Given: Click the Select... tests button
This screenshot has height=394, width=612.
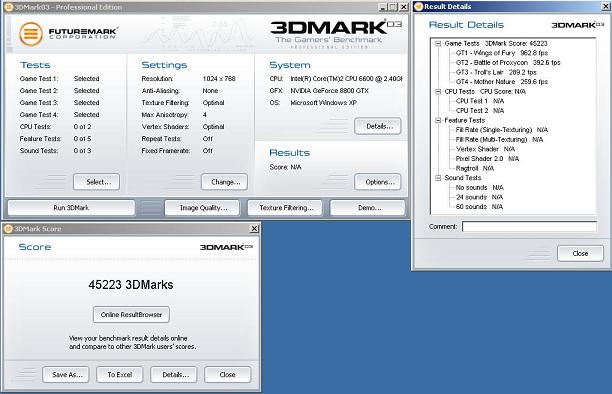Looking at the screenshot, I should 96,182.
